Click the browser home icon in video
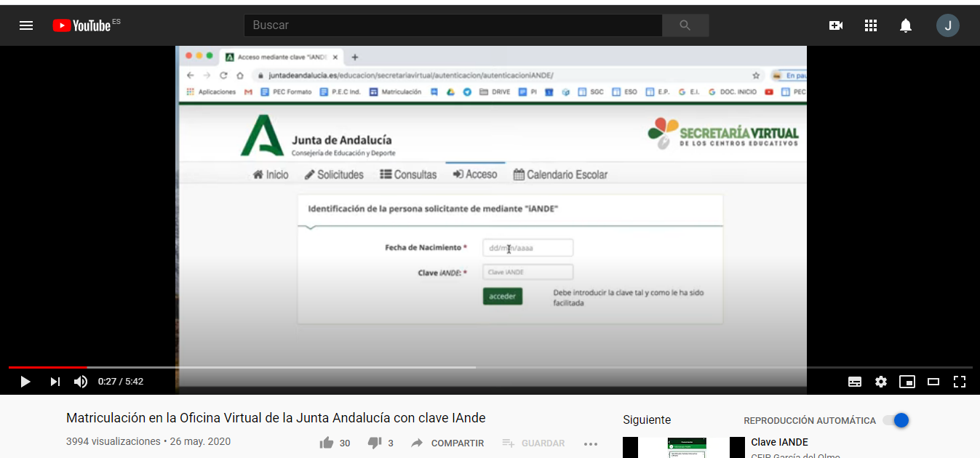980x458 pixels. tap(239, 75)
